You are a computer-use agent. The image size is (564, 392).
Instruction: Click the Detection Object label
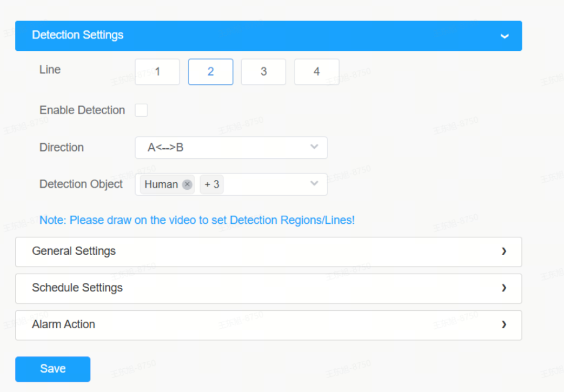tap(81, 184)
